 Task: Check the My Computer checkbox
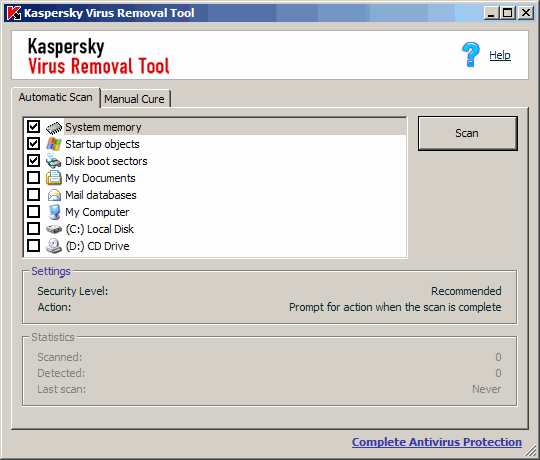click(33, 211)
